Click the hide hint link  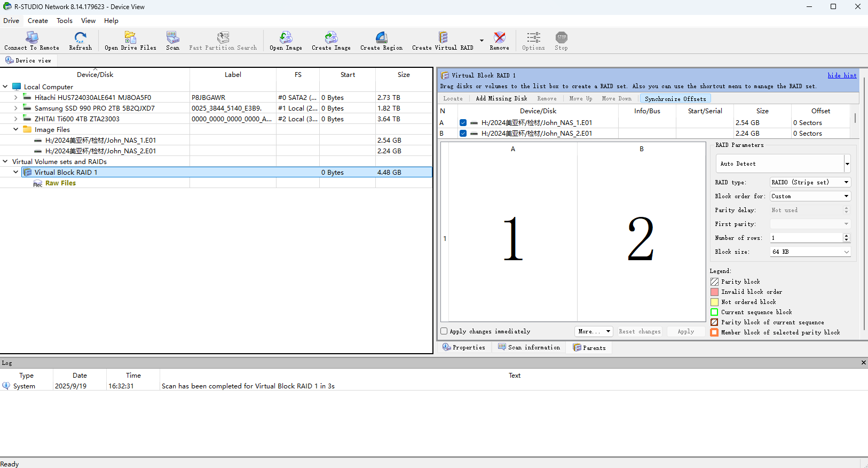[842, 75]
